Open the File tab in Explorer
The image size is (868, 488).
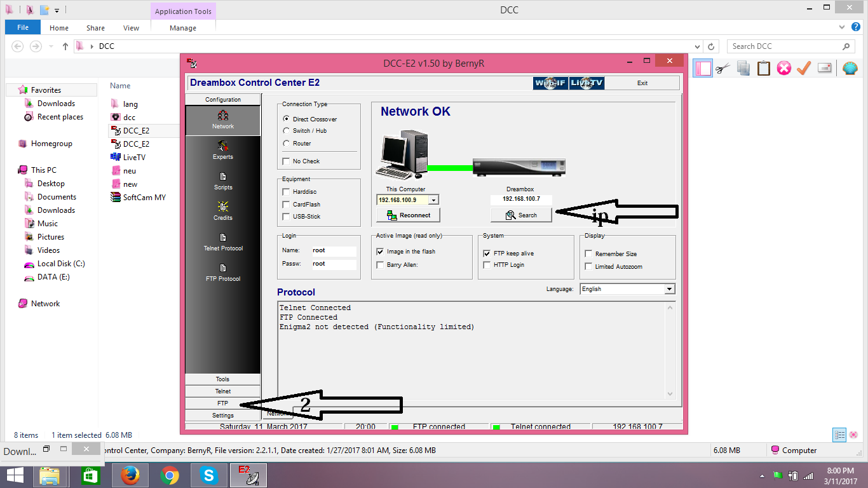pyautogui.click(x=23, y=28)
